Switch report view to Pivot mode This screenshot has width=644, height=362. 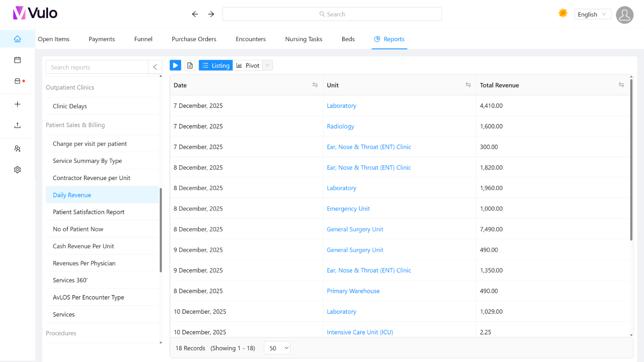(248, 65)
